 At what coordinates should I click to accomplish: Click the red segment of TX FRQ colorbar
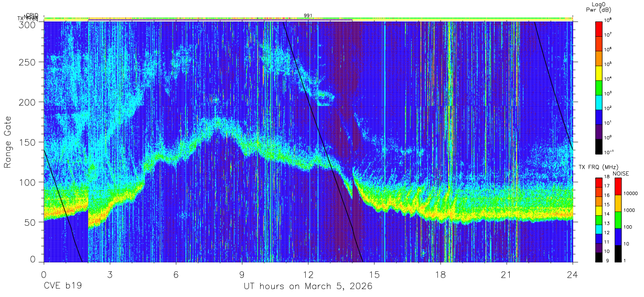click(598, 182)
